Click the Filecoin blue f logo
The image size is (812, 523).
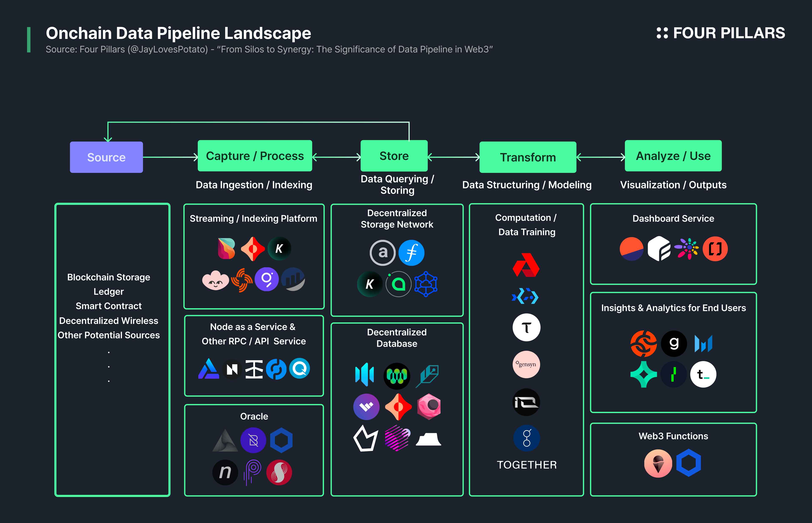tap(411, 253)
